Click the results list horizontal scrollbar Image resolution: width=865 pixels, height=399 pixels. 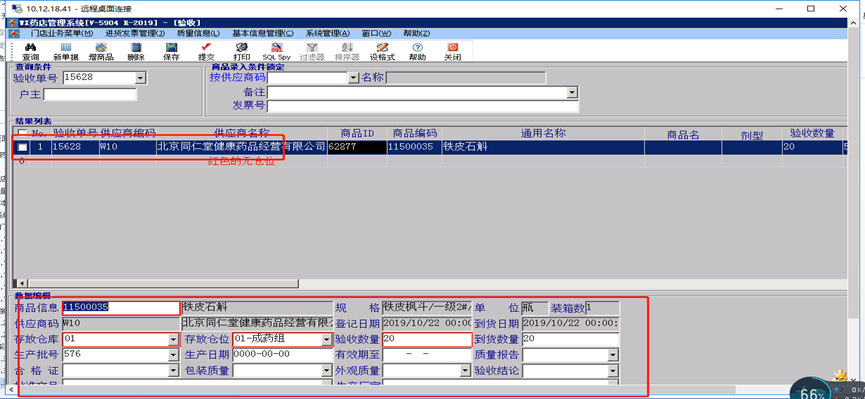430,284
